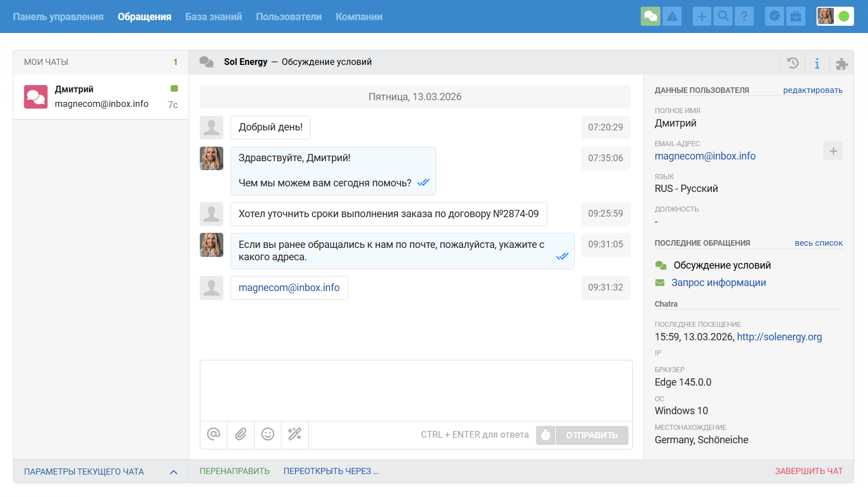Click the envelope icon for Запрос информации
The width and height of the screenshot is (868, 497).
[x=660, y=283]
